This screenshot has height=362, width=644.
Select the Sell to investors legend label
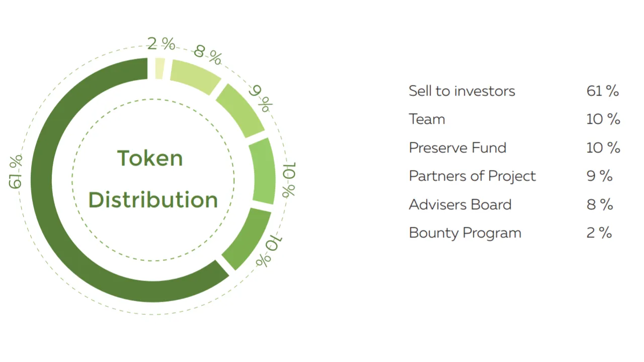(462, 91)
